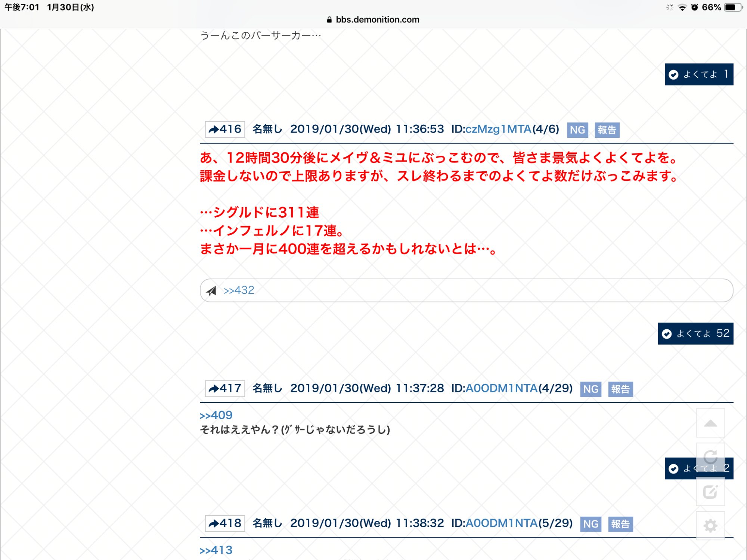Screen dimensions: 747x560
Task: Follow the >>432 reply reference link
Action: click(x=239, y=290)
